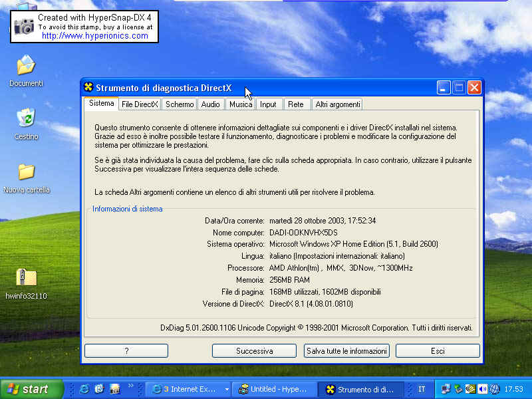Open the Schermo tab
This screenshot has height=399, width=532.
pos(180,104)
